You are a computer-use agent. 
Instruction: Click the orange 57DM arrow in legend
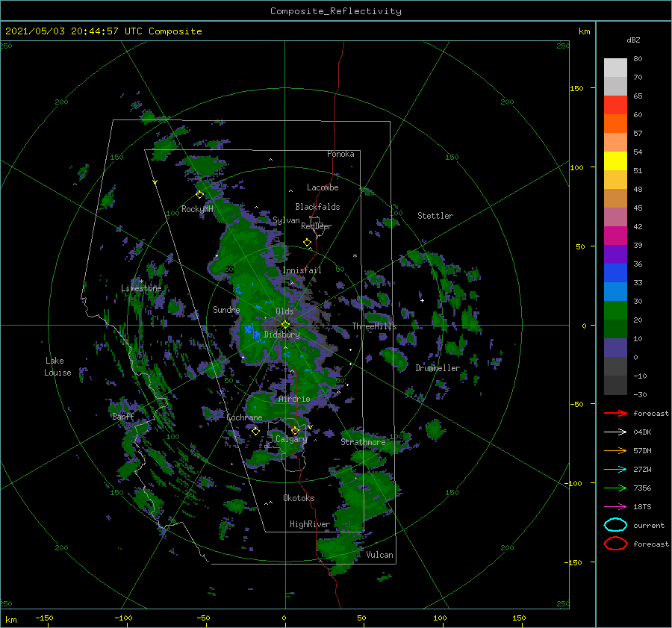click(x=615, y=450)
